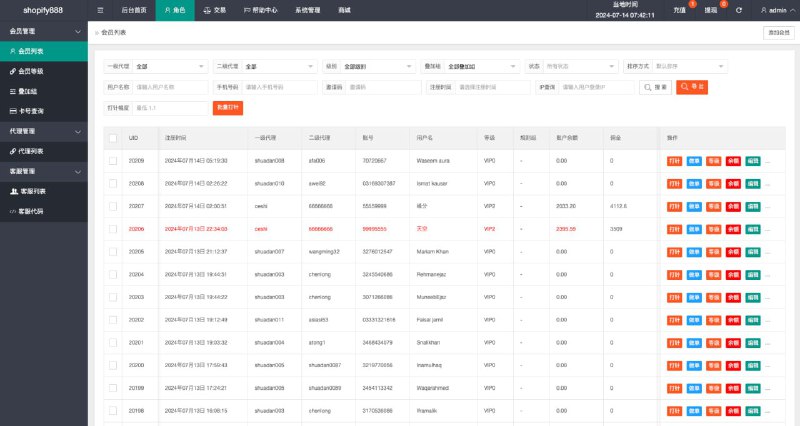Tick the checkbox for UID 20209
The width and height of the screenshot is (800, 426).
coord(113,161)
